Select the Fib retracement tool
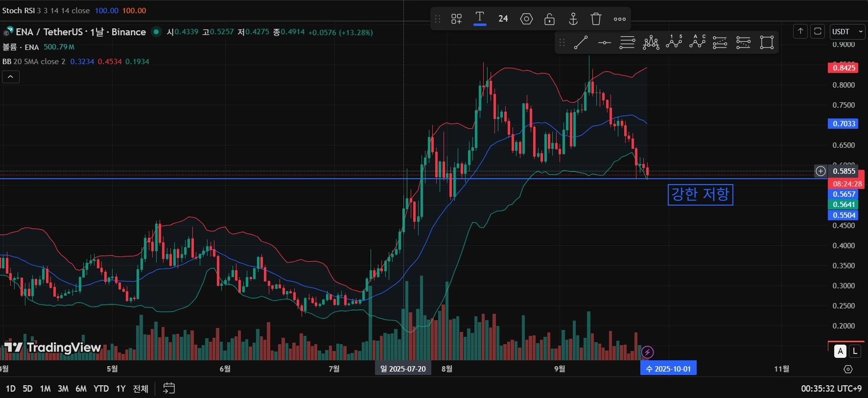Viewport: 868px width, 398px height. tap(627, 43)
